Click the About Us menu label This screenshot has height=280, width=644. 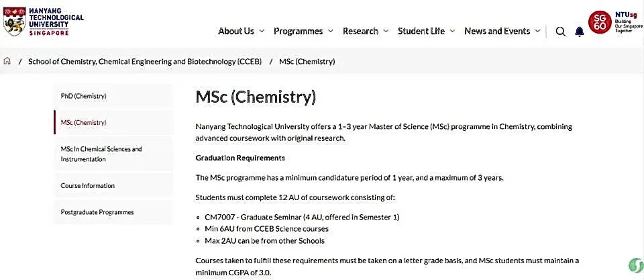[236, 31]
